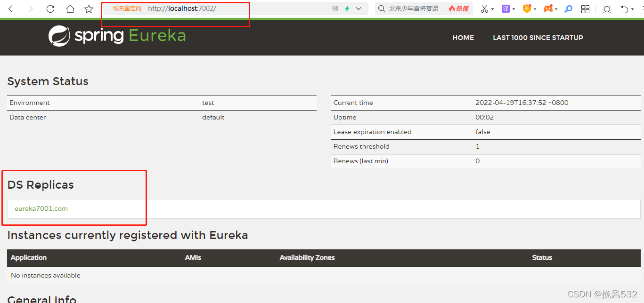Click Instances currently registered with Eureka heading

point(128,235)
